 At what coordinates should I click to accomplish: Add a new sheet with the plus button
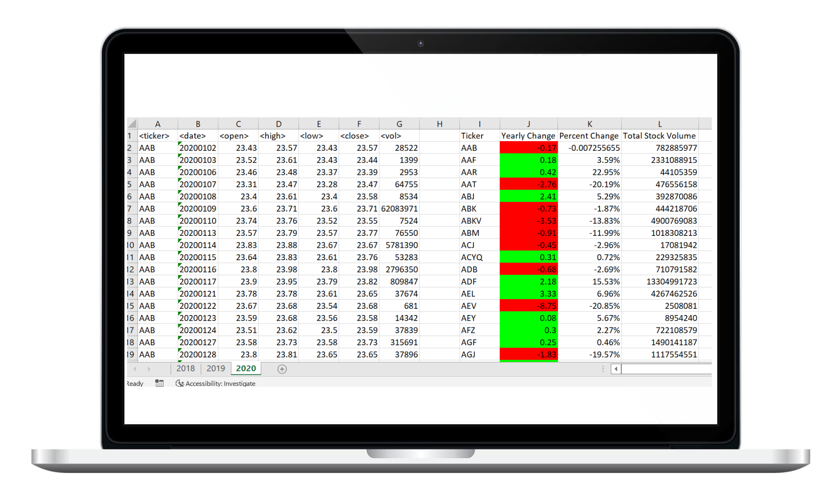(282, 369)
